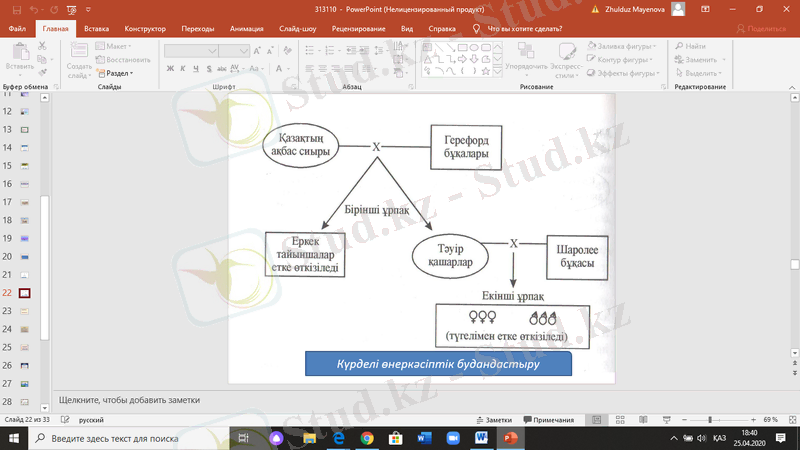Click the Underline (Ч) formatting icon
800x450 pixels.
[x=196, y=68]
